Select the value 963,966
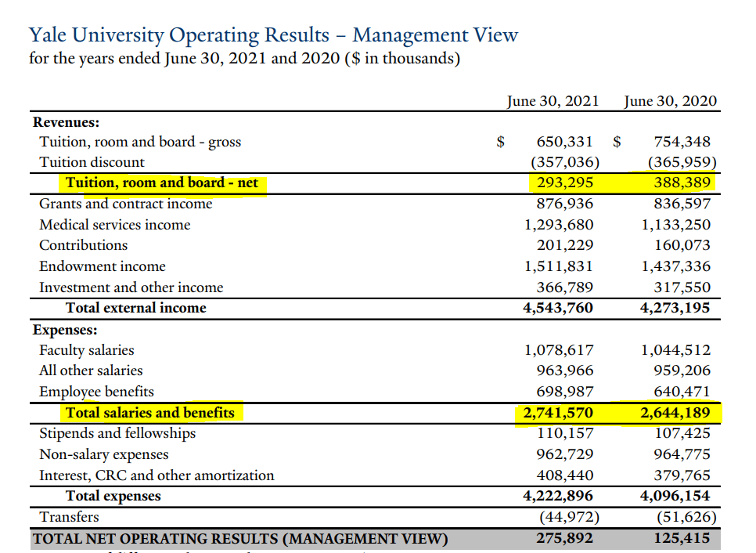756x553 pixels. [x=565, y=370]
